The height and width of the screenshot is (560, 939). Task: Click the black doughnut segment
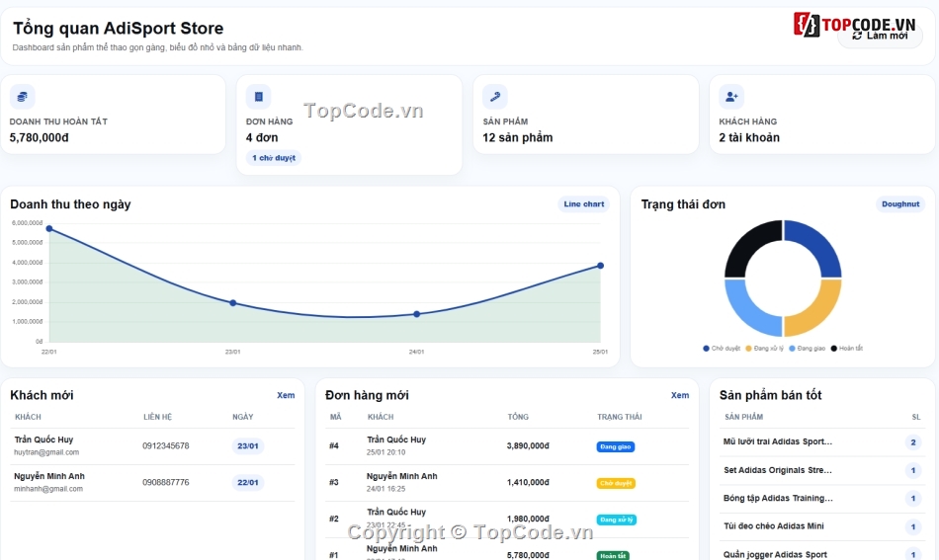pyautogui.click(x=748, y=244)
